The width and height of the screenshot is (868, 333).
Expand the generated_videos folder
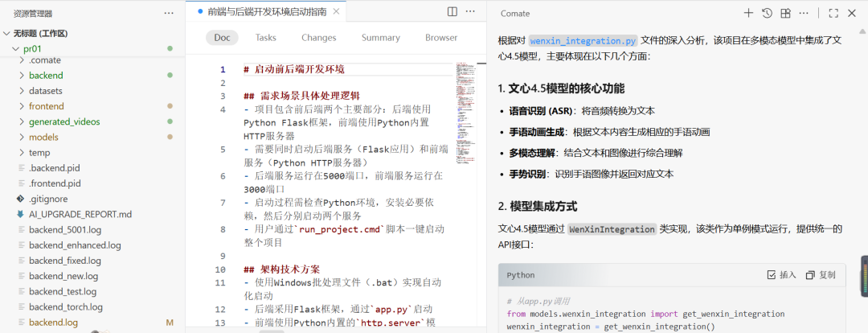[22, 121]
